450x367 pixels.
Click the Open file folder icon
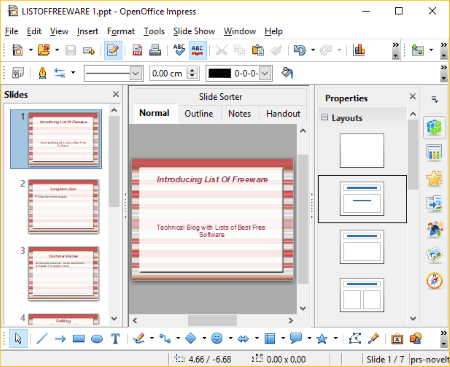point(44,50)
